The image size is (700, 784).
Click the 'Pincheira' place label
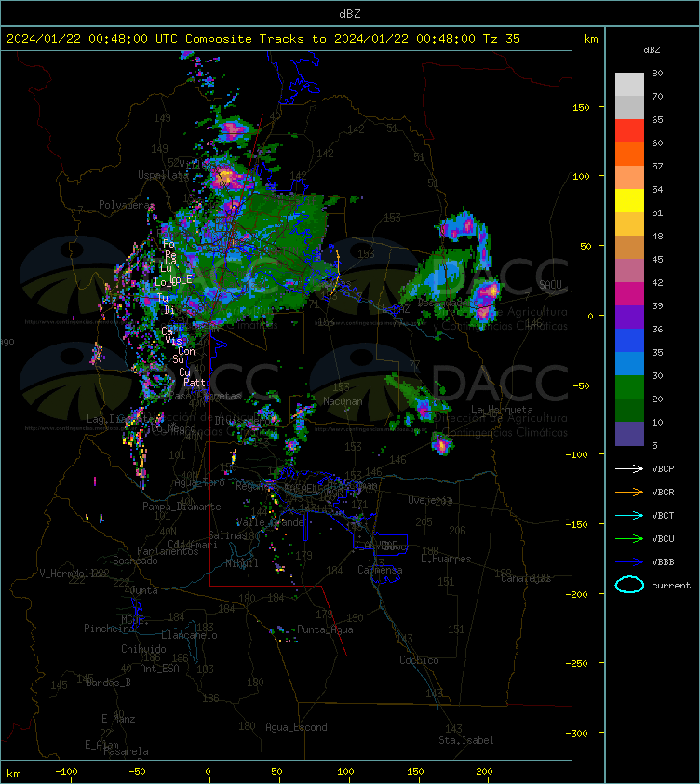(109, 628)
